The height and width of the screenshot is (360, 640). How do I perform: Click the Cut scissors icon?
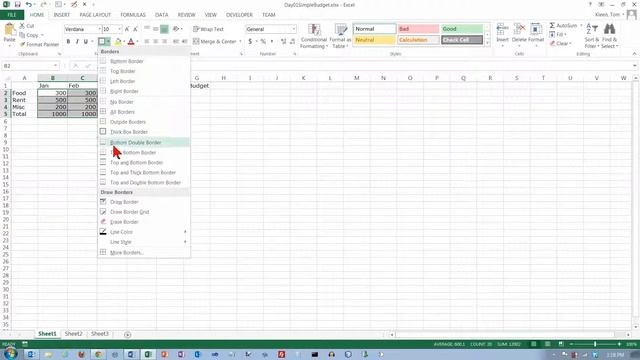(x=22, y=26)
